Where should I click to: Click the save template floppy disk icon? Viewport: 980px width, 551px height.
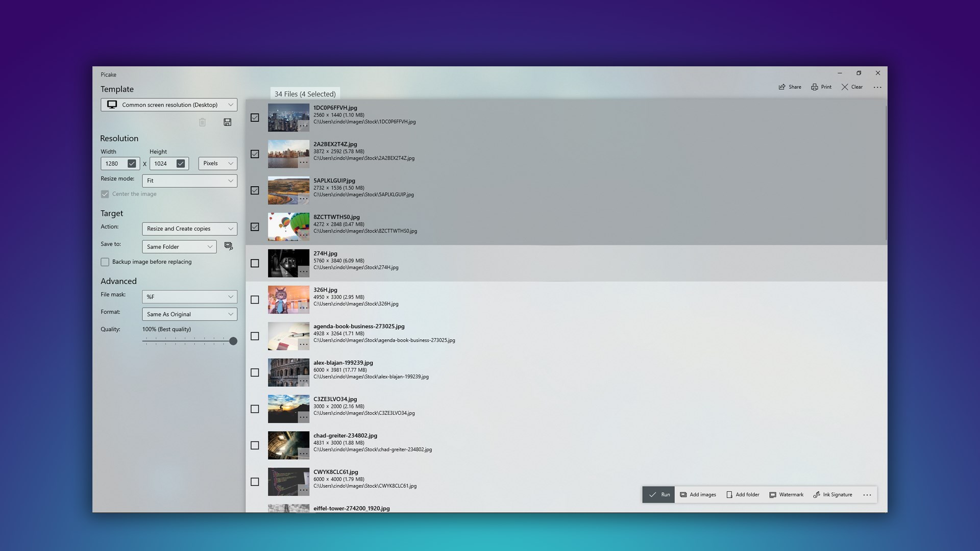pyautogui.click(x=228, y=122)
